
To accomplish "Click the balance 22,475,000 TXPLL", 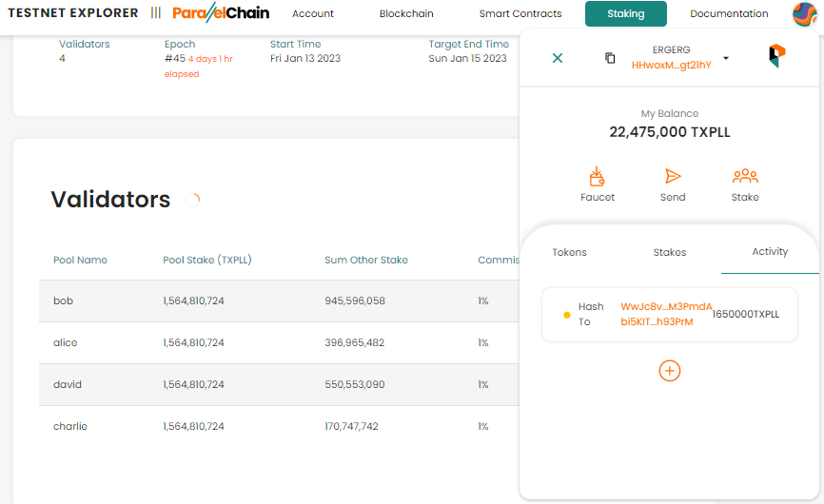I will [x=670, y=132].
